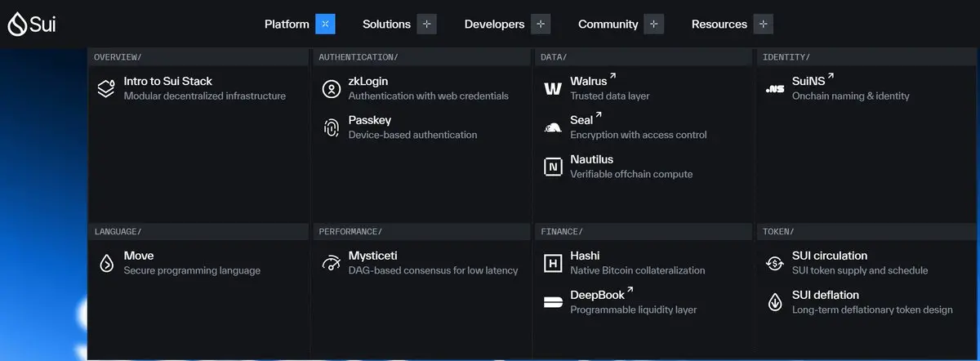980x361 pixels.
Task: Select the Platform menu label
Action: 287,24
